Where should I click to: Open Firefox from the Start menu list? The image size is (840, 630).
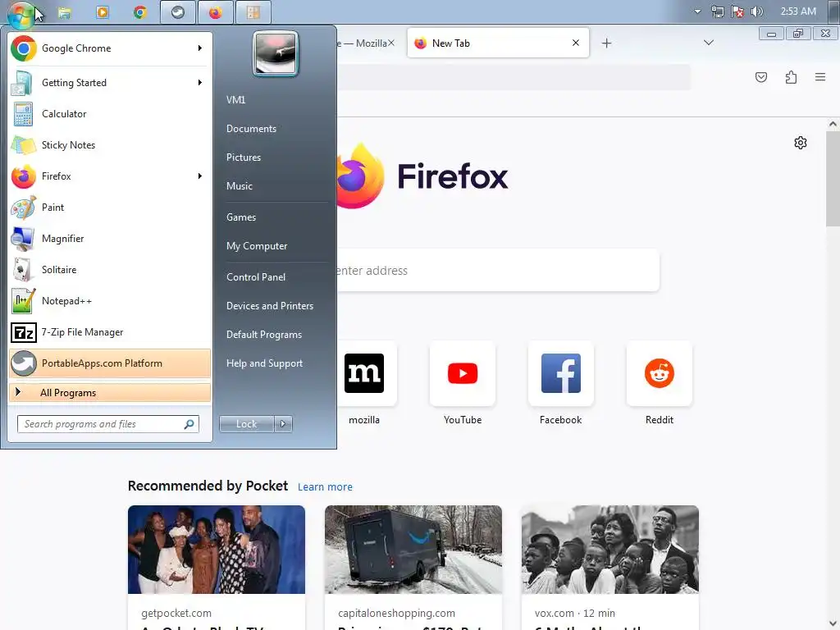110,176
